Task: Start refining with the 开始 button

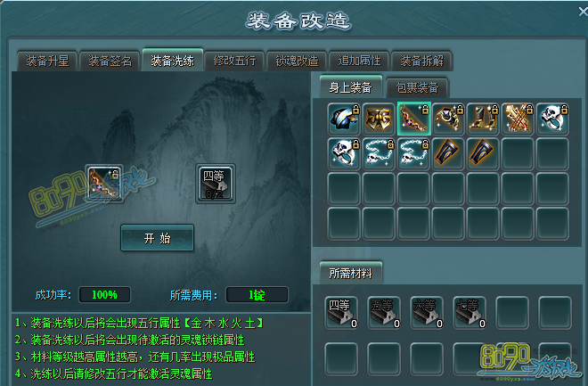Action: coord(157,238)
